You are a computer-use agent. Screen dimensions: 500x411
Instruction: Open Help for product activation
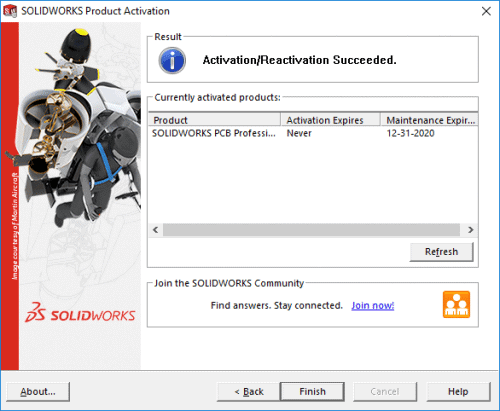point(458,392)
